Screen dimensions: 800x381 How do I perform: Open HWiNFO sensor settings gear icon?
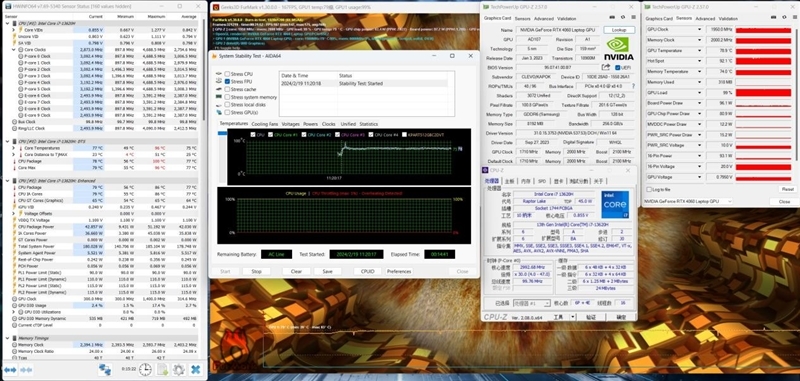click(178, 370)
